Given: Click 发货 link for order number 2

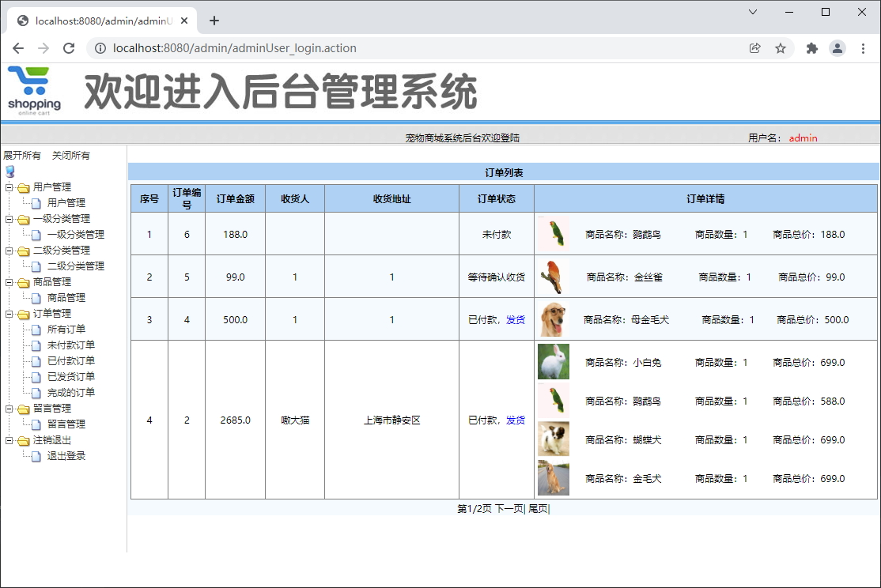Looking at the screenshot, I should point(516,420).
